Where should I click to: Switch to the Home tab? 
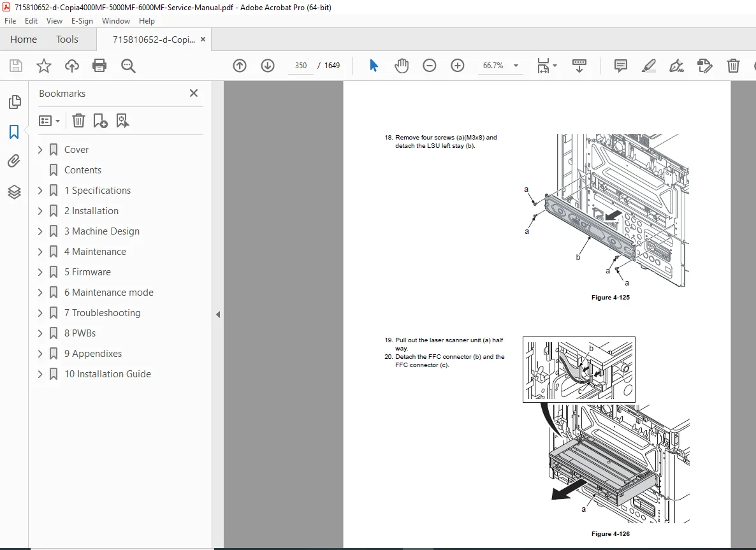24,40
